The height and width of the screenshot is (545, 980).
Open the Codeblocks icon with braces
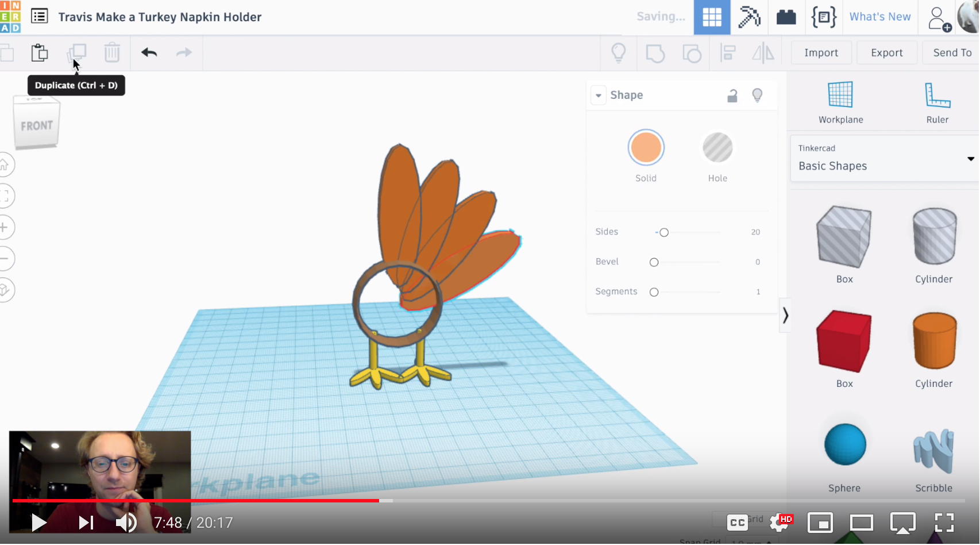[x=824, y=17]
